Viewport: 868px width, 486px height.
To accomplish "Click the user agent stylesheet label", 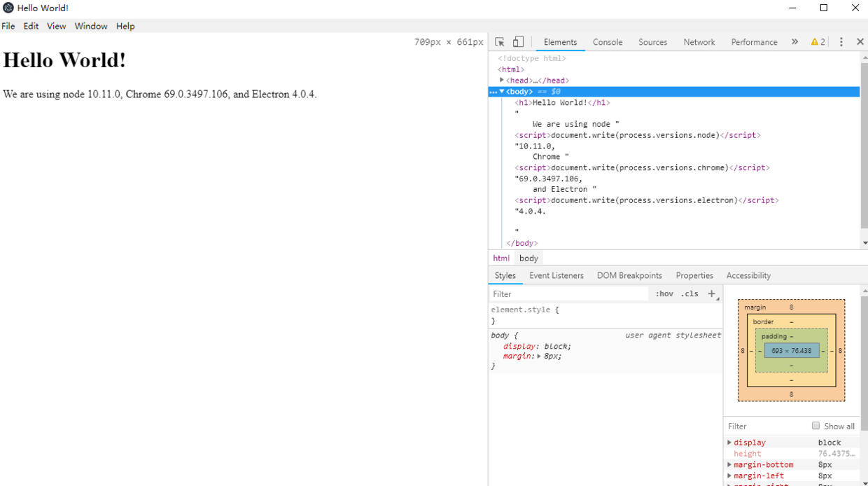I will 673,335.
